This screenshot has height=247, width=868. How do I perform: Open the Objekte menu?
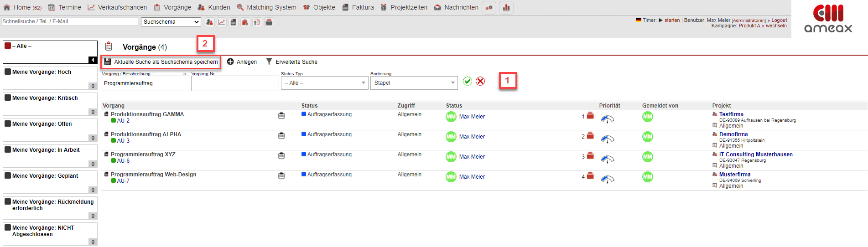click(x=319, y=7)
